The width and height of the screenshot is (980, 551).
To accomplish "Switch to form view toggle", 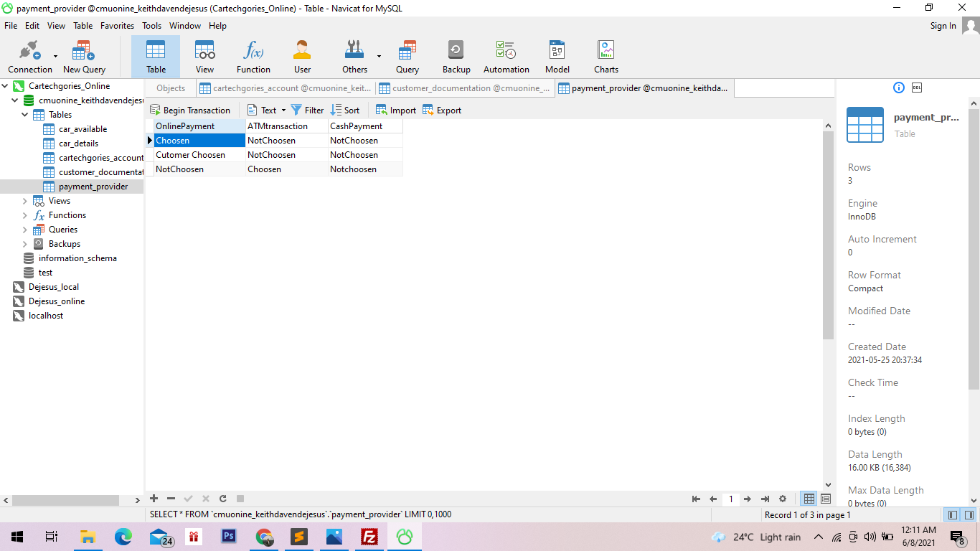I will pyautogui.click(x=826, y=499).
